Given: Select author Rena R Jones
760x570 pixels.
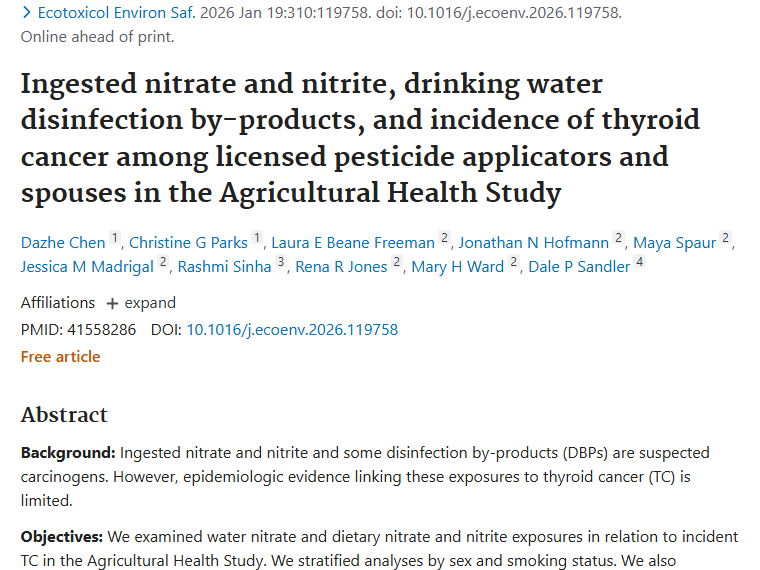Looking at the screenshot, I should 341,266.
